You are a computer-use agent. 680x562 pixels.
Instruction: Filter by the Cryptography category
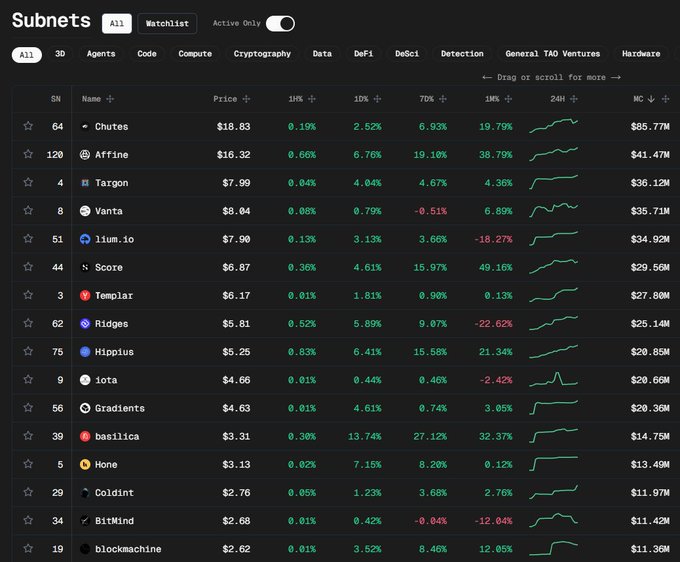click(x=262, y=54)
